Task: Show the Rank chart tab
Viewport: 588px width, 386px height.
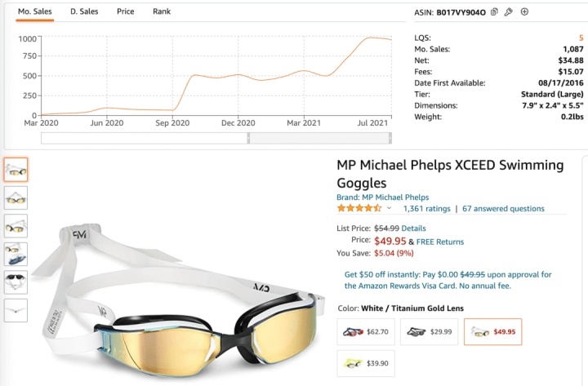Action: [162, 11]
